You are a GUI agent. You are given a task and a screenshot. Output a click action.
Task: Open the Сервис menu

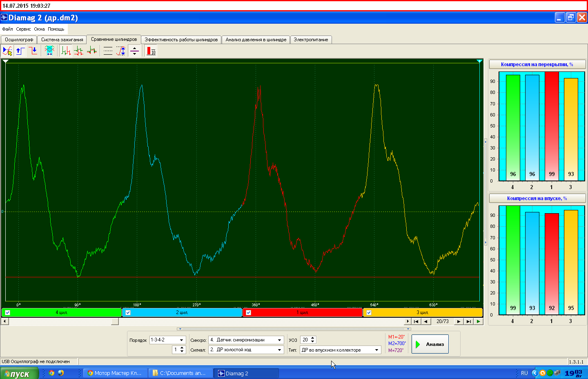[x=23, y=29]
